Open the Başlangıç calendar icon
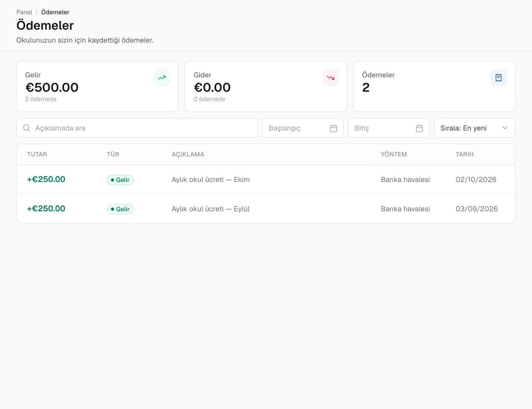 click(x=334, y=128)
